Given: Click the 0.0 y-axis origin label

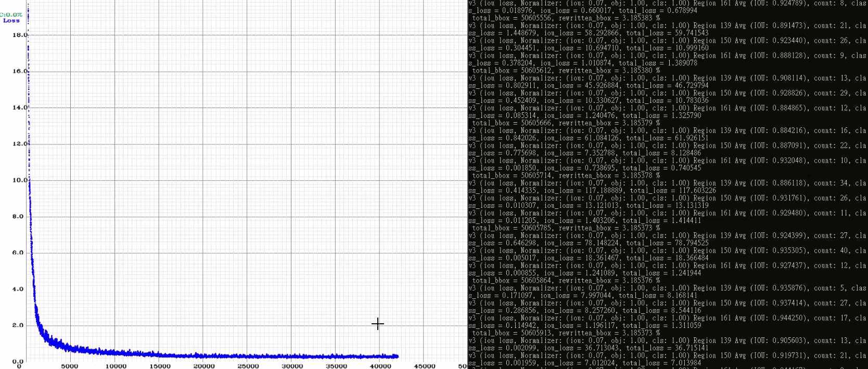Looking at the screenshot, I should [17, 361].
